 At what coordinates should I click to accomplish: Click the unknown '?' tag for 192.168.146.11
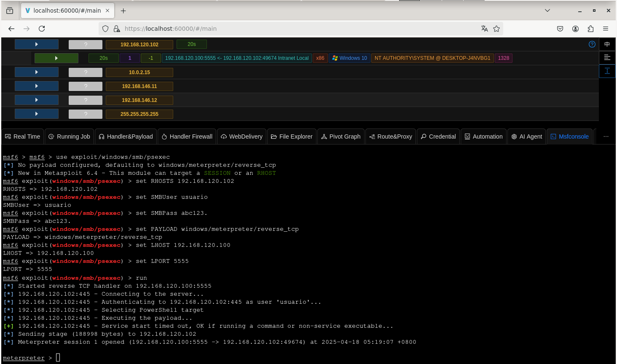(86, 86)
